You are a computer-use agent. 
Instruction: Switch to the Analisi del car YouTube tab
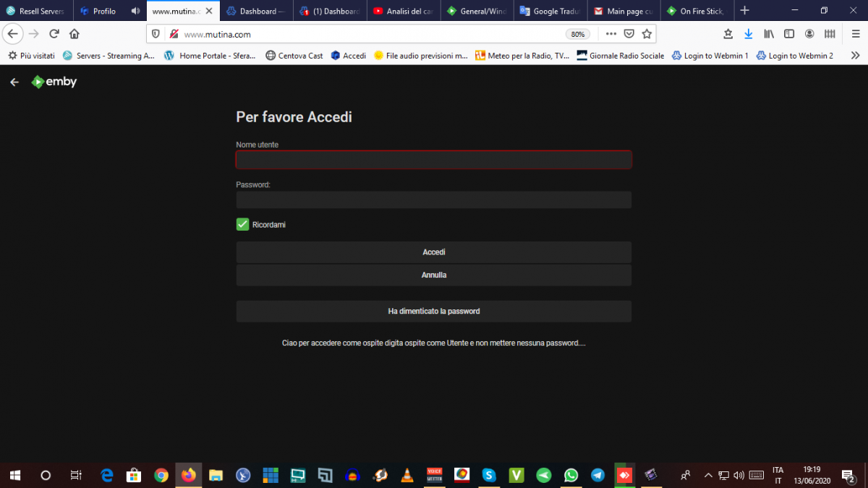click(404, 11)
